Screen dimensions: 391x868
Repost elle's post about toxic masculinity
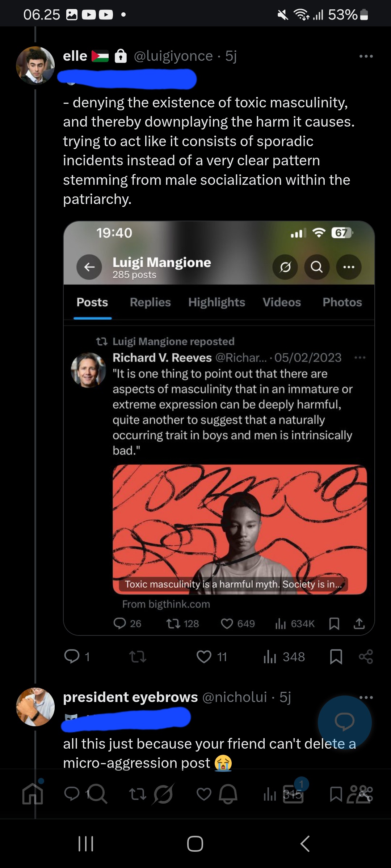pos(138,656)
